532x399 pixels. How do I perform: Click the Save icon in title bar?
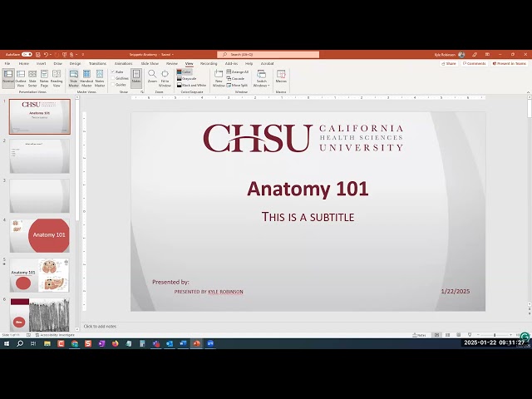tap(38, 54)
